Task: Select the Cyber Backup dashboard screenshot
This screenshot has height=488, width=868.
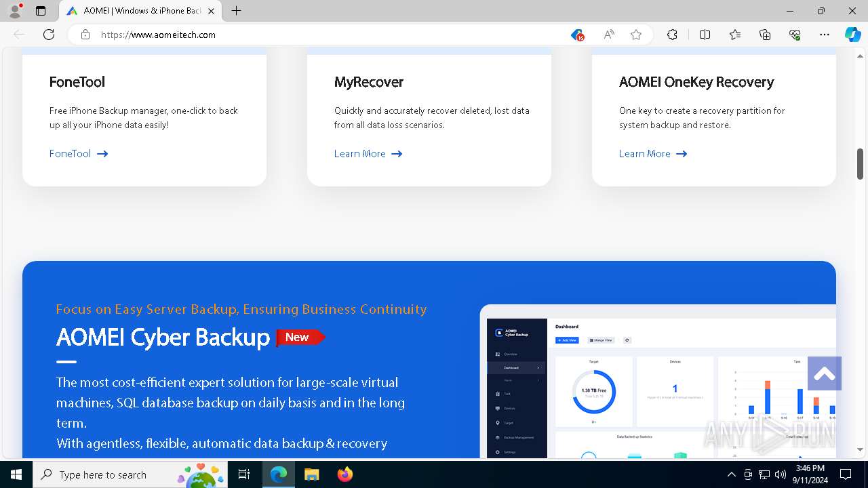Action: pos(658,382)
